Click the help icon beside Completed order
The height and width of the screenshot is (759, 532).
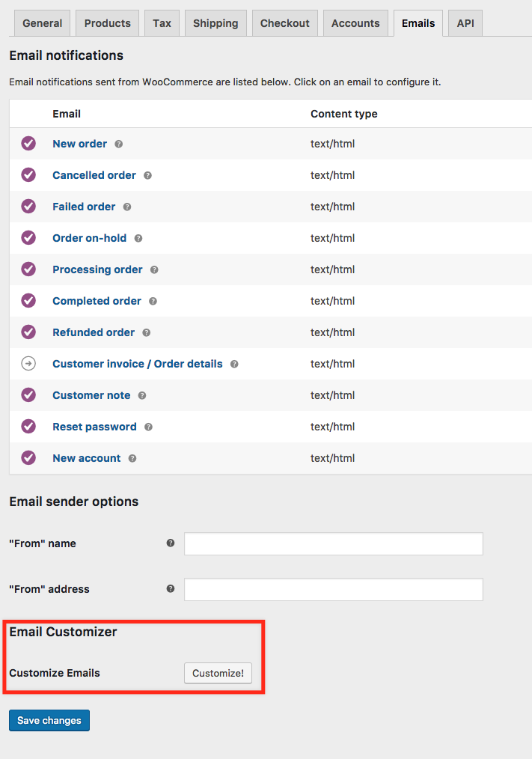pos(153,301)
